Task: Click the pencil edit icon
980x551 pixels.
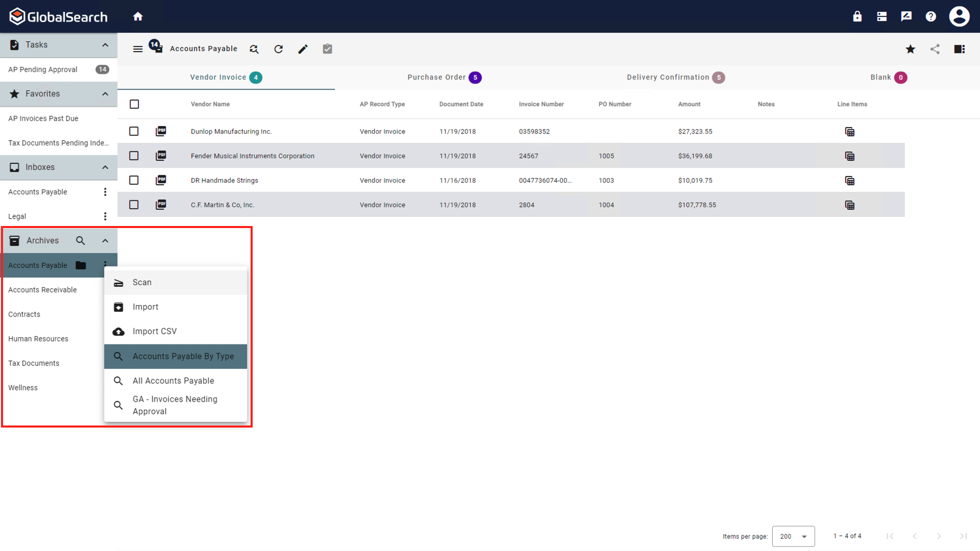Action: (x=303, y=49)
